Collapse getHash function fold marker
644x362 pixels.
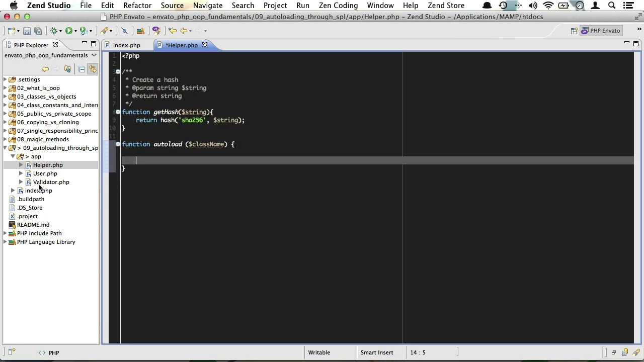pyautogui.click(x=118, y=112)
